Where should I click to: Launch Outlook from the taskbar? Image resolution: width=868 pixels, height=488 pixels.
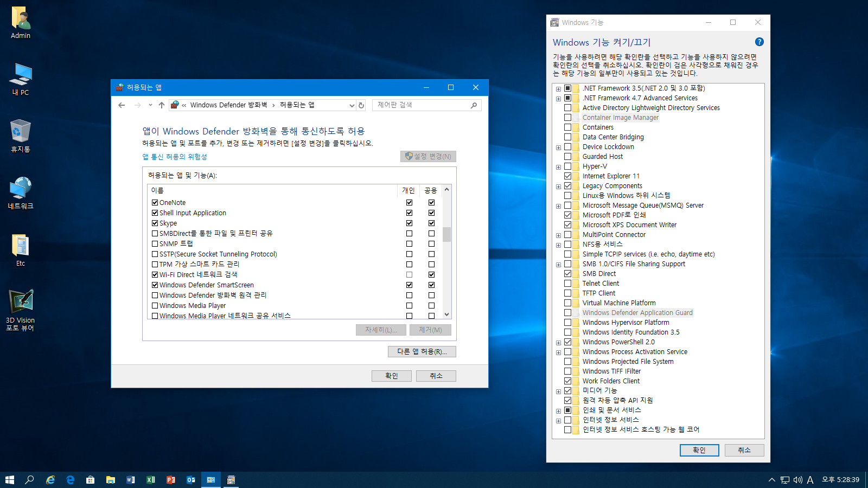tap(191, 480)
